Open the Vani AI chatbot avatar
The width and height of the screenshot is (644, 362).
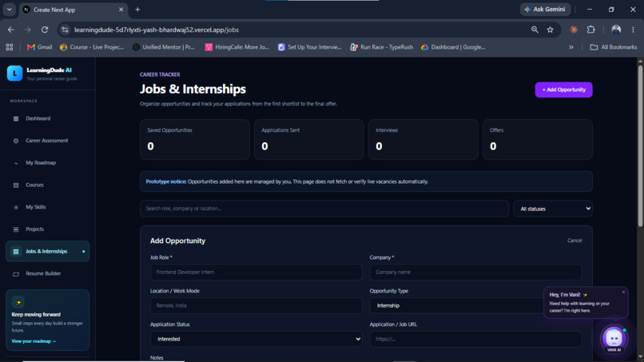click(614, 338)
